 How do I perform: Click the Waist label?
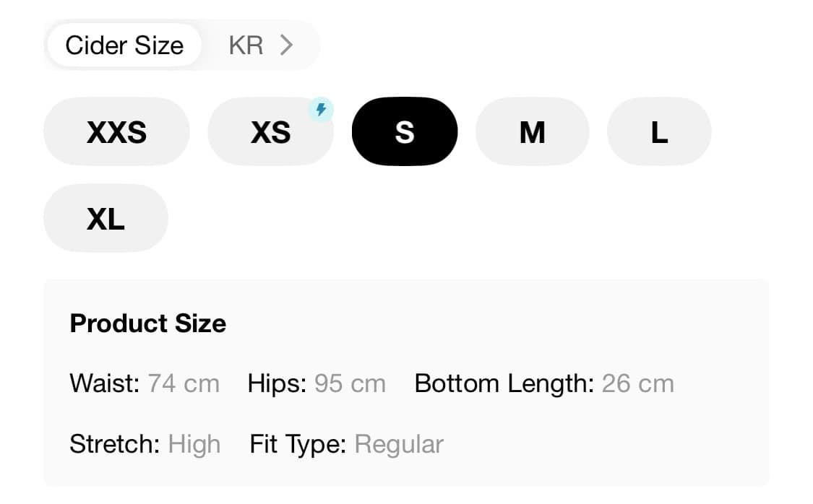point(104,383)
